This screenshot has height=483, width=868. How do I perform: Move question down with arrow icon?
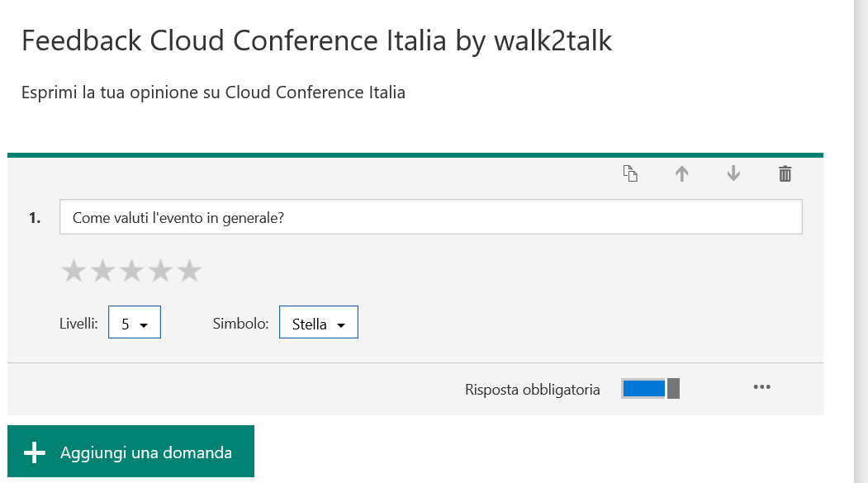[x=733, y=174]
